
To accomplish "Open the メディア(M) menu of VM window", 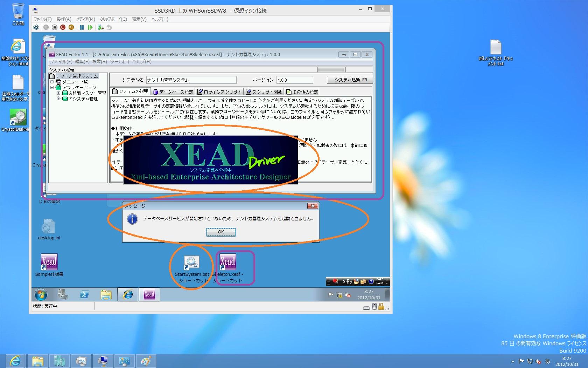I will [85, 19].
